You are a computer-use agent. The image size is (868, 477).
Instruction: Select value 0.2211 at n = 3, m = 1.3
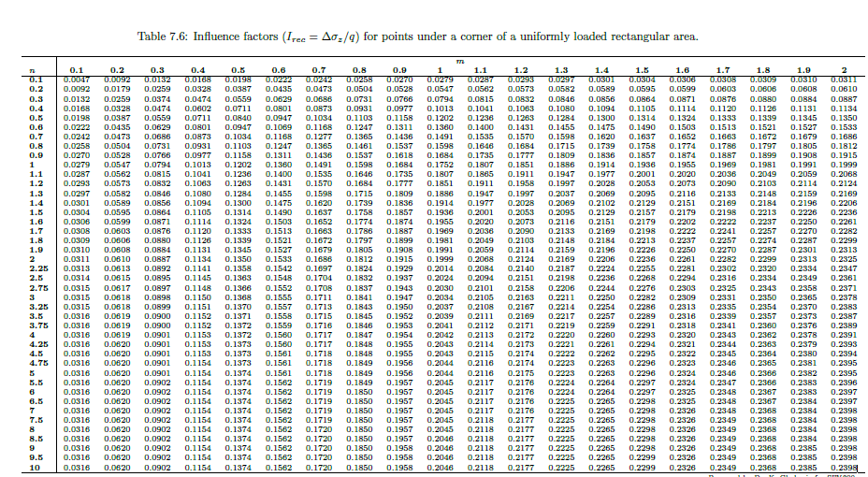pos(561,297)
